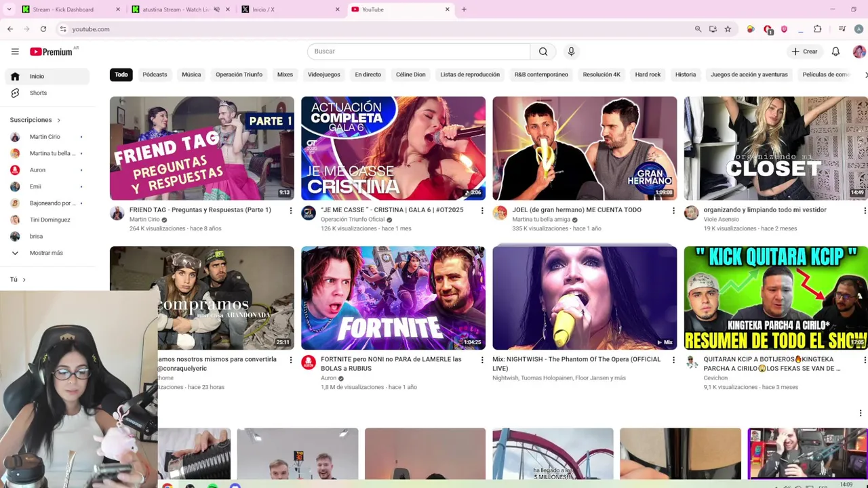Viewport: 868px width, 488px height.
Task: Open options menu for JOEL gran hermano video
Action: click(673, 211)
